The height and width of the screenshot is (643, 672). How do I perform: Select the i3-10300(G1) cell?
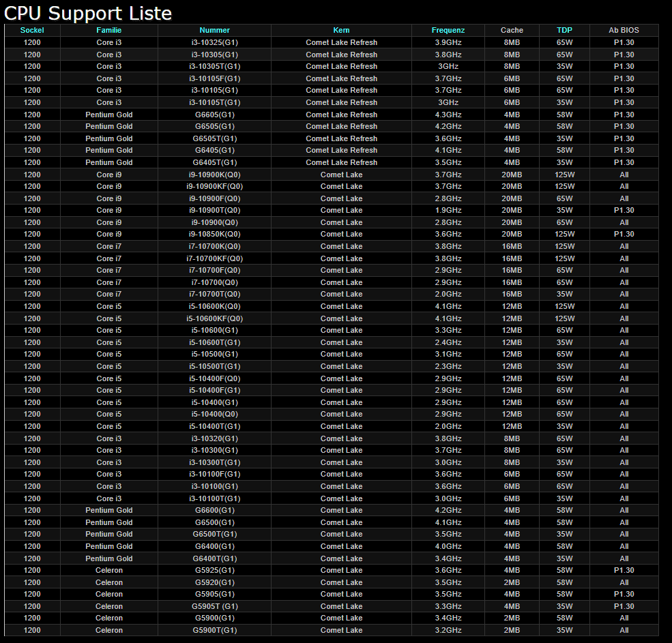tap(214, 450)
